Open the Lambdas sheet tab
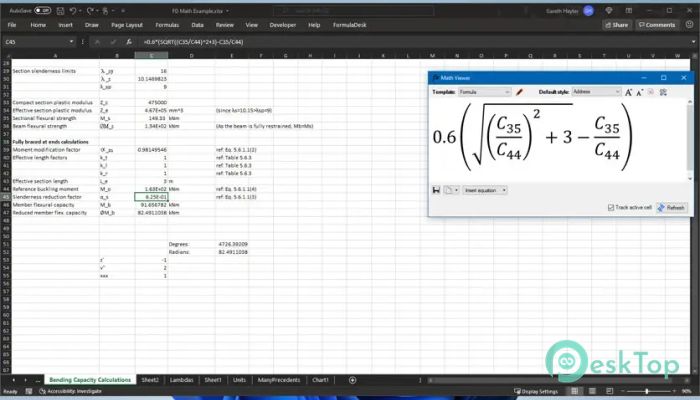 [181, 380]
